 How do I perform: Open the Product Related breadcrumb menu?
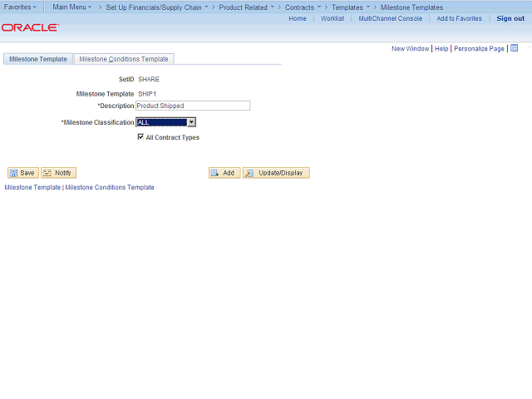(247, 7)
